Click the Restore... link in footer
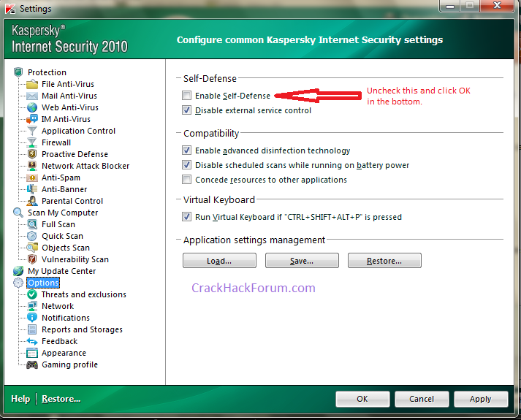The width and height of the screenshot is (521, 420). [x=61, y=399]
